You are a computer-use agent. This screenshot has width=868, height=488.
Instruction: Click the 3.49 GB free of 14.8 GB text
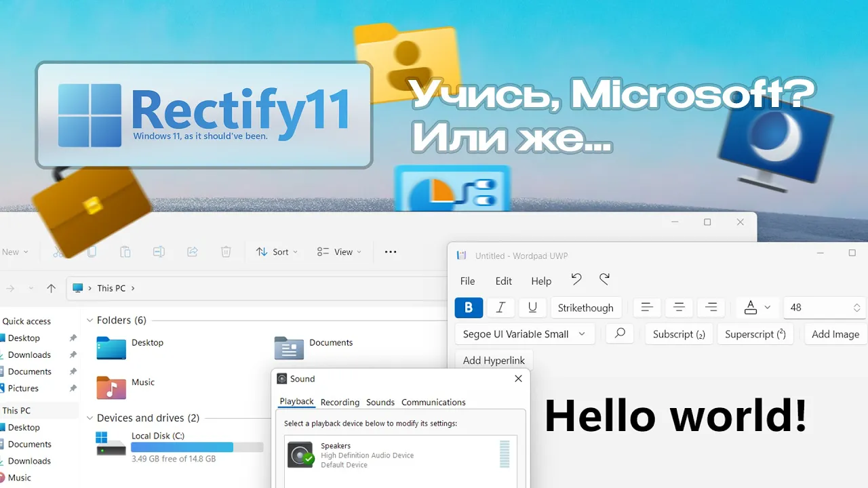174,459
